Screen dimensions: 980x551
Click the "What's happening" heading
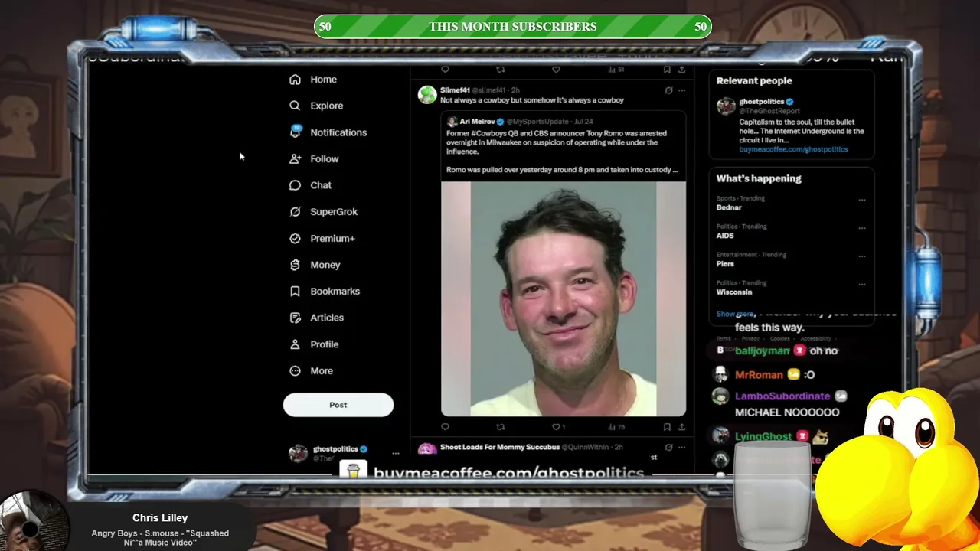coord(759,178)
